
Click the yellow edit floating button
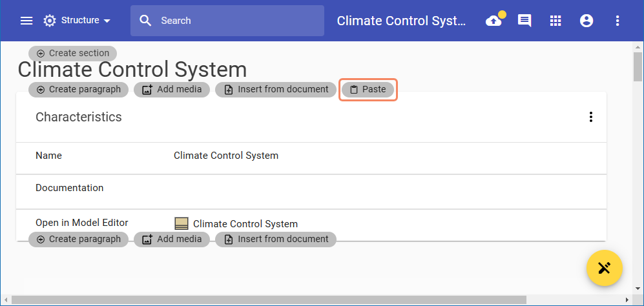[x=604, y=268]
